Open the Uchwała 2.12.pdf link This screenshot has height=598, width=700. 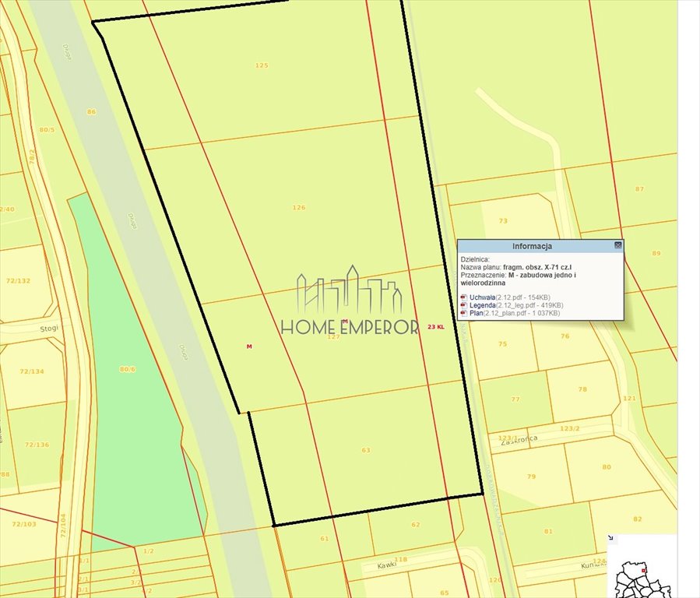coord(483,297)
